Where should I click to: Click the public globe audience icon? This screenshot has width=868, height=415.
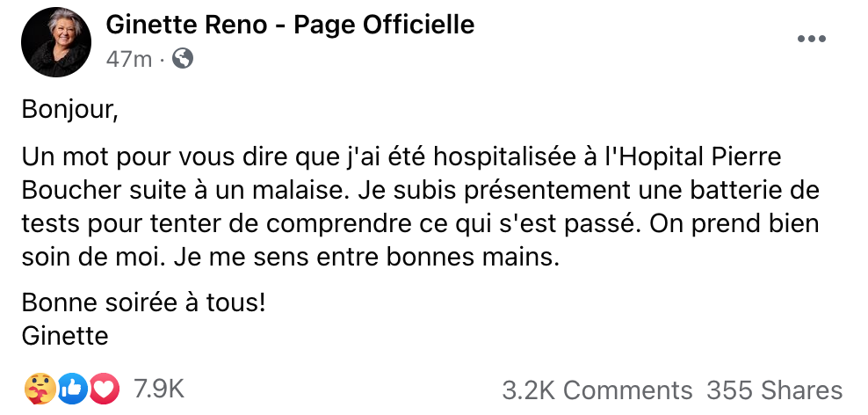[183, 59]
